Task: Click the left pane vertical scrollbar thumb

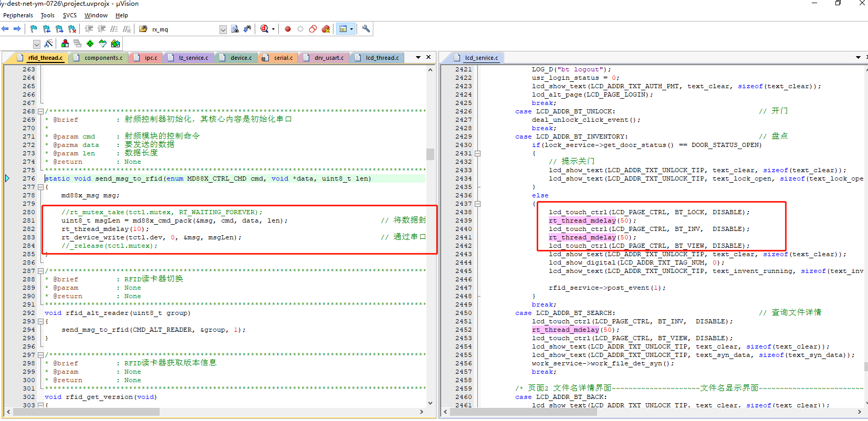Action: click(430, 154)
